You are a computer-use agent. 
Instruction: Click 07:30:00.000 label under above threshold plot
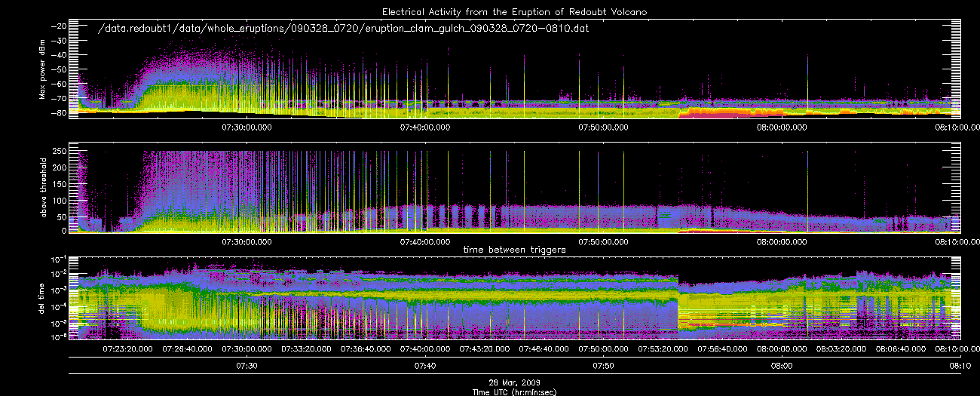[247, 242]
